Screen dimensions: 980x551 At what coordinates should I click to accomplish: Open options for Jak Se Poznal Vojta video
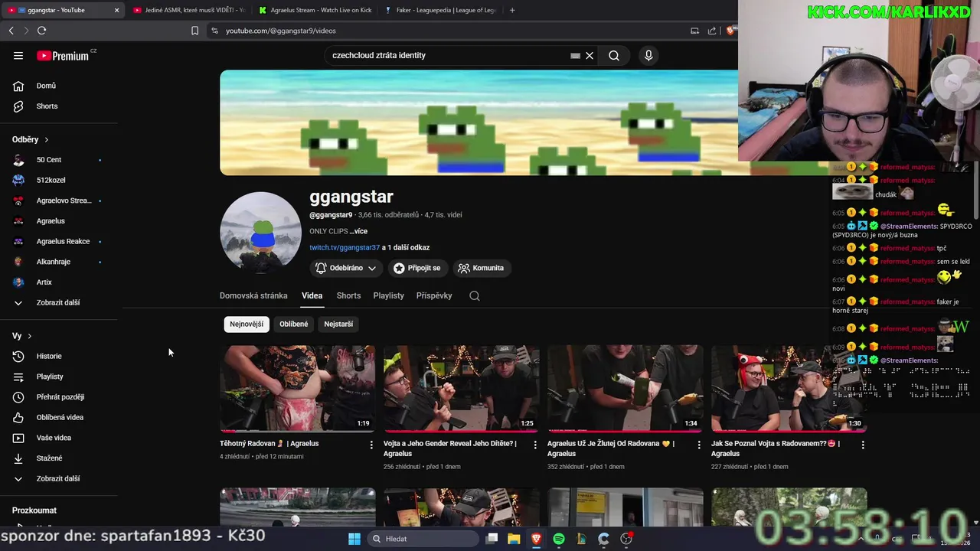tap(863, 445)
